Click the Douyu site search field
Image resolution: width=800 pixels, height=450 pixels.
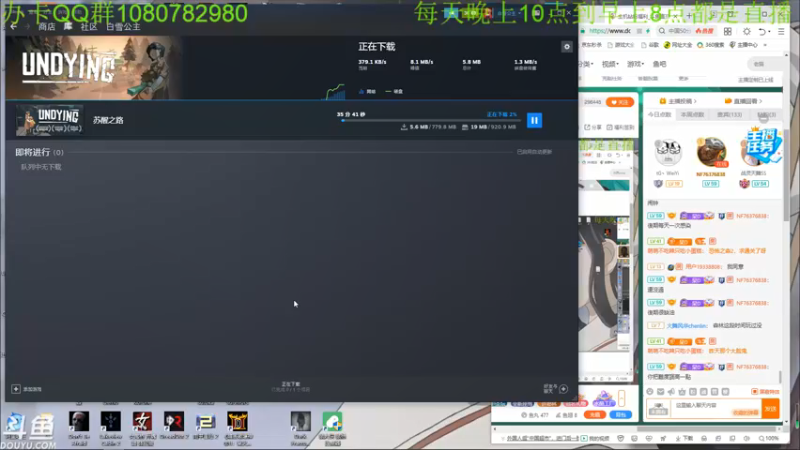pyautogui.click(x=765, y=64)
